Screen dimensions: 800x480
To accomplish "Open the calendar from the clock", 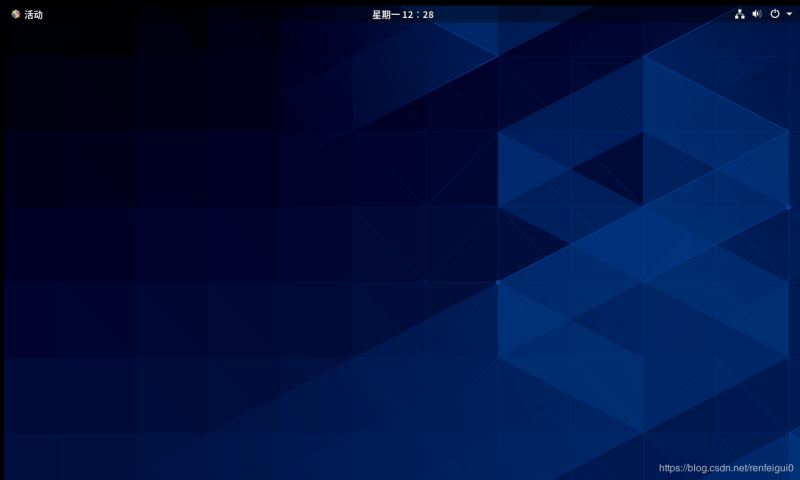I will tap(402, 14).
